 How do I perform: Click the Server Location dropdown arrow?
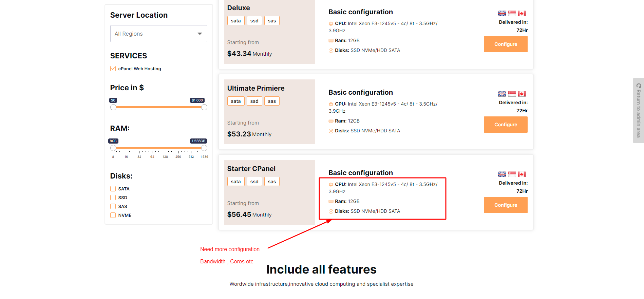pos(200,34)
